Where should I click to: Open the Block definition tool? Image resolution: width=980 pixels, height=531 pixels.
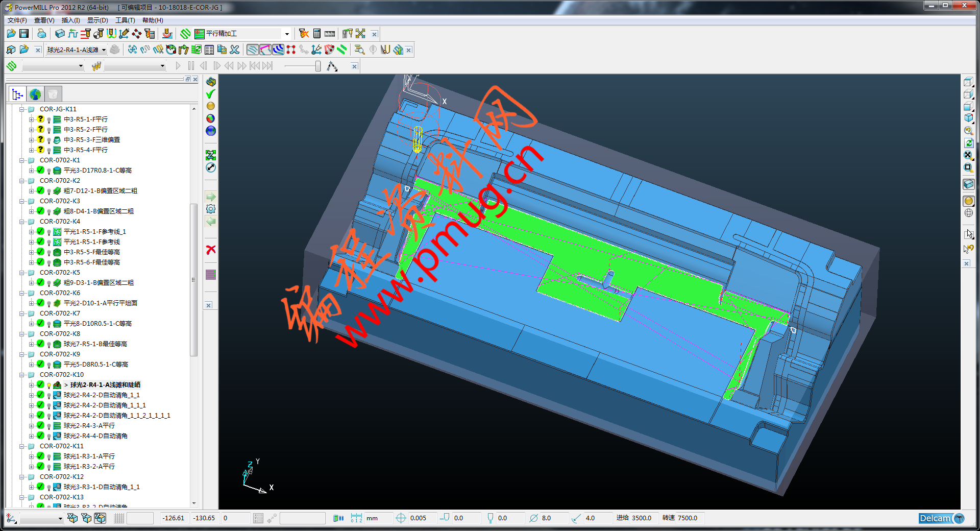click(60, 34)
